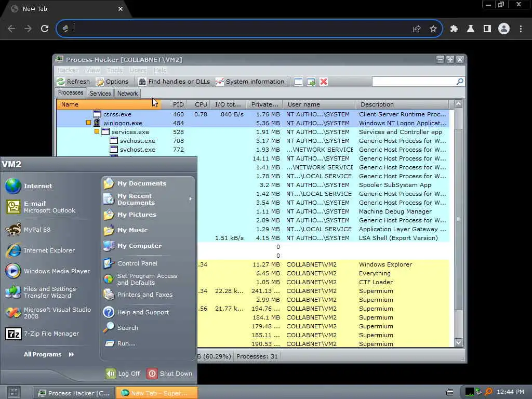The width and height of the screenshot is (532, 399).
Task: Click the Windows Explorer description cell
Action: pos(385,264)
